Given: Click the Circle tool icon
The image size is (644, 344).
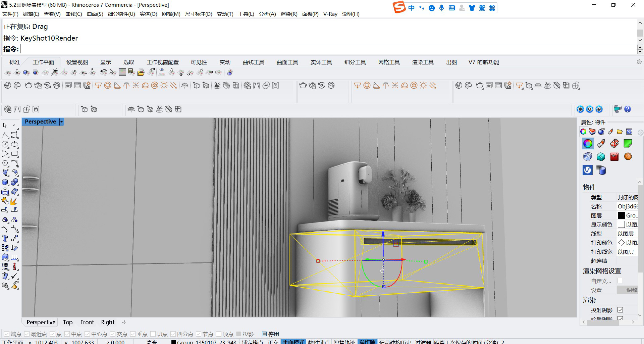Looking at the screenshot, I should coord(5,145).
